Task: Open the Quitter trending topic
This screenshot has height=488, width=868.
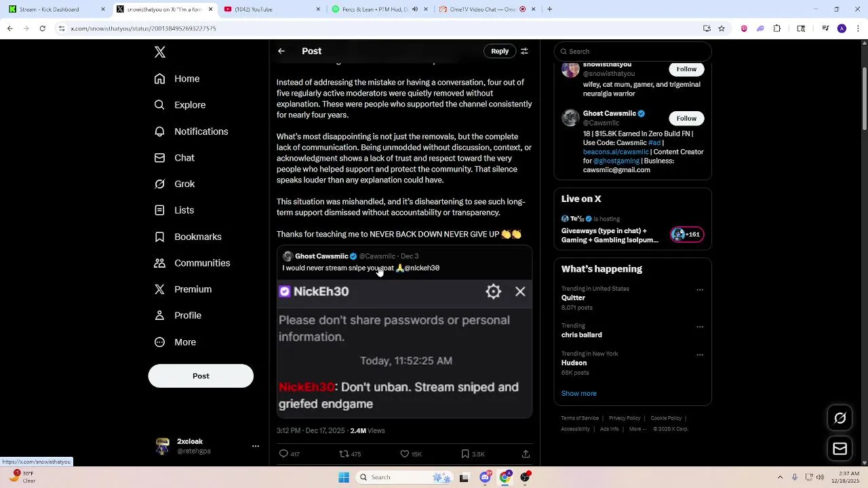Action: tap(573, 298)
